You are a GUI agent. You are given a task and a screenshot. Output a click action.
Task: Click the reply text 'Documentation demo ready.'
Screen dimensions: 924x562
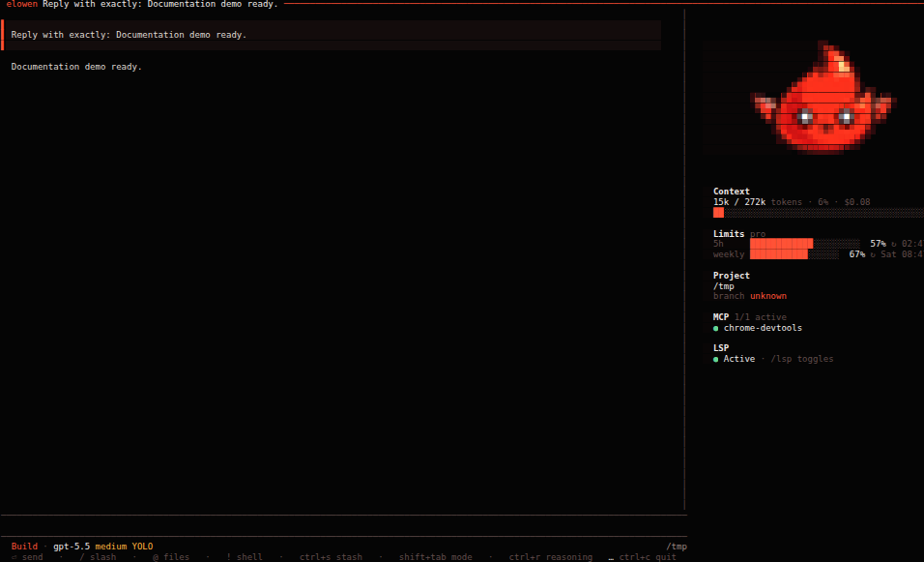76,67
